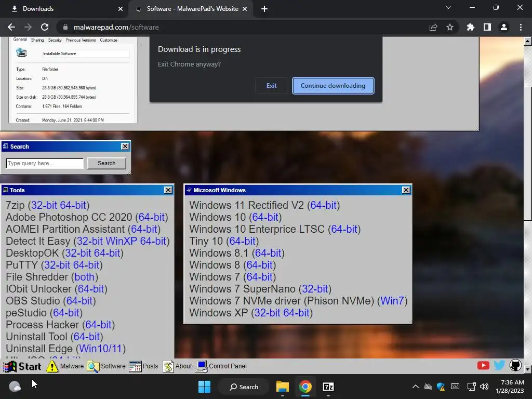Click the tab search chevron
532x399 pixels.
click(448, 7)
